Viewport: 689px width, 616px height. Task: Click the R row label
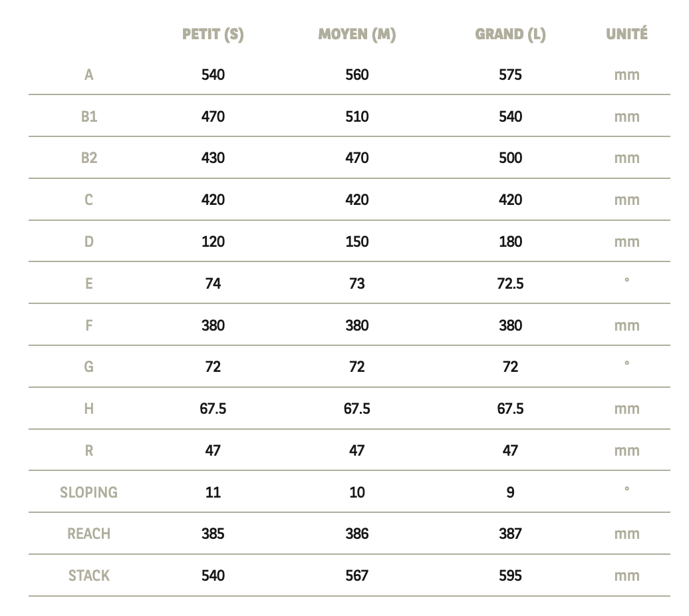(x=88, y=450)
